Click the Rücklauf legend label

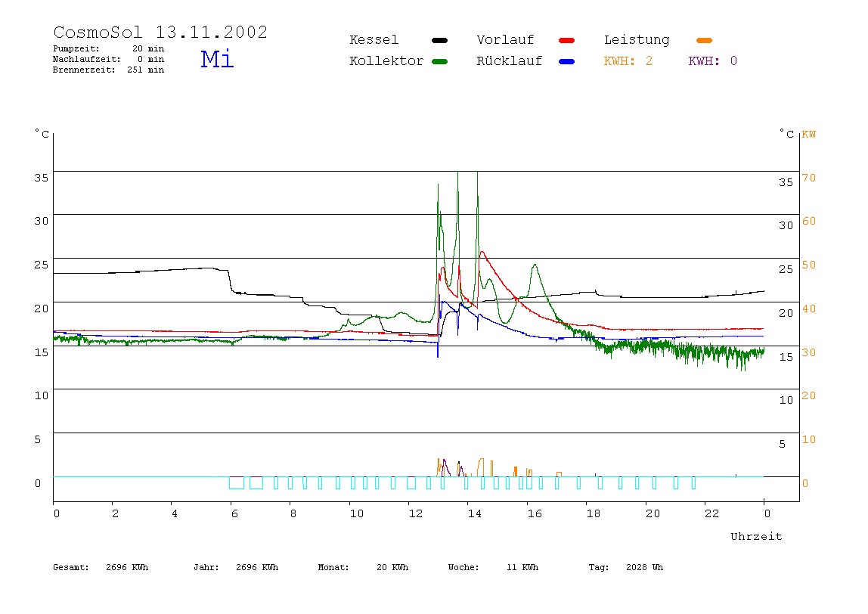coord(510,61)
